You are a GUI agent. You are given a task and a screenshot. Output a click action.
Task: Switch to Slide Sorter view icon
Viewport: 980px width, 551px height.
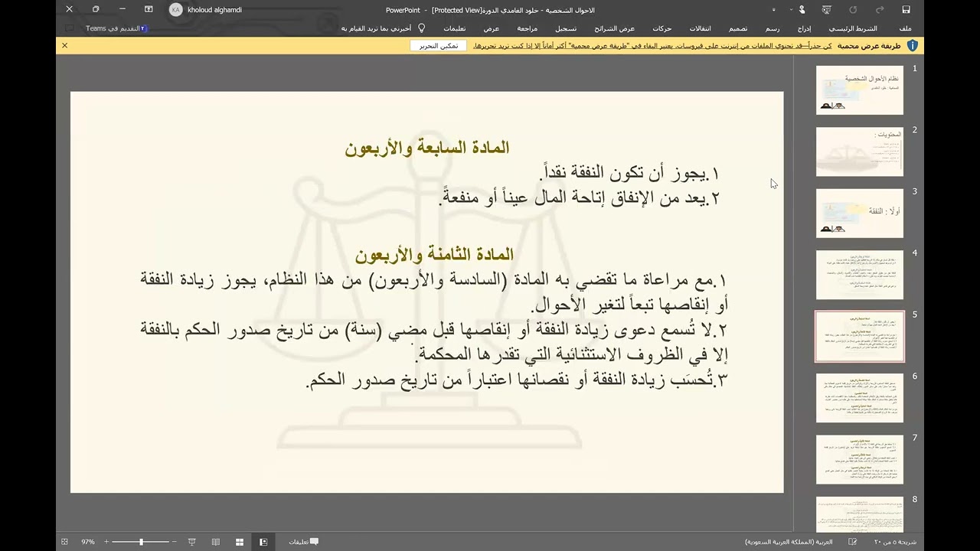pos(240,542)
